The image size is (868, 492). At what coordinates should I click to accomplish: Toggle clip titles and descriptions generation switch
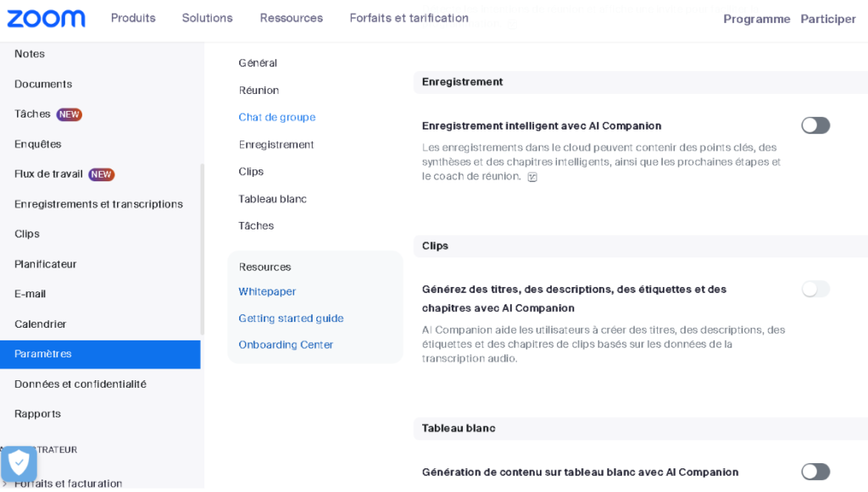815,290
